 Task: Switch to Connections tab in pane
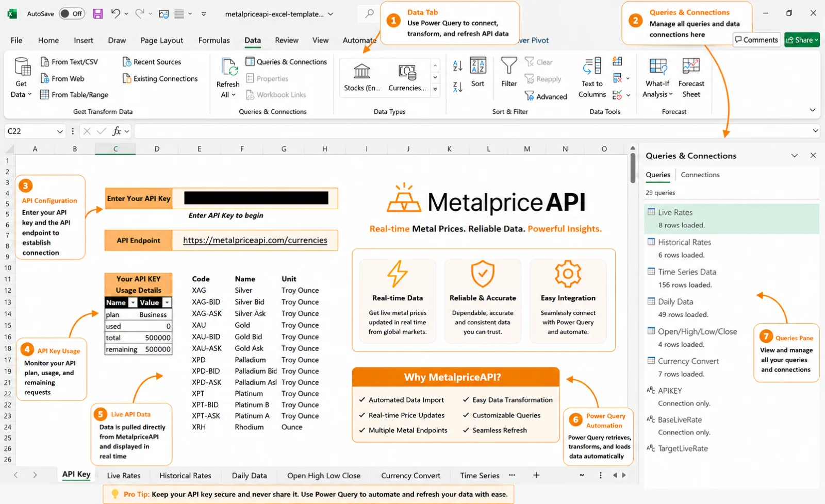[x=700, y=175]
